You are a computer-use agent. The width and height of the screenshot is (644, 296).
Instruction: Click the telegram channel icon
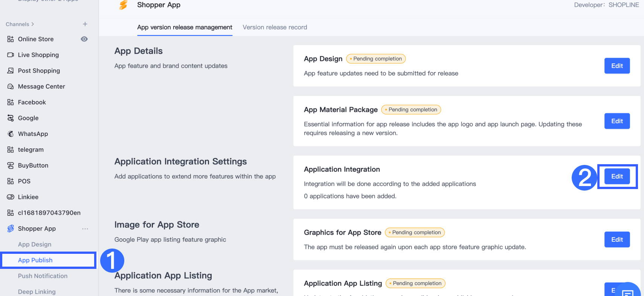click(11, 150)
